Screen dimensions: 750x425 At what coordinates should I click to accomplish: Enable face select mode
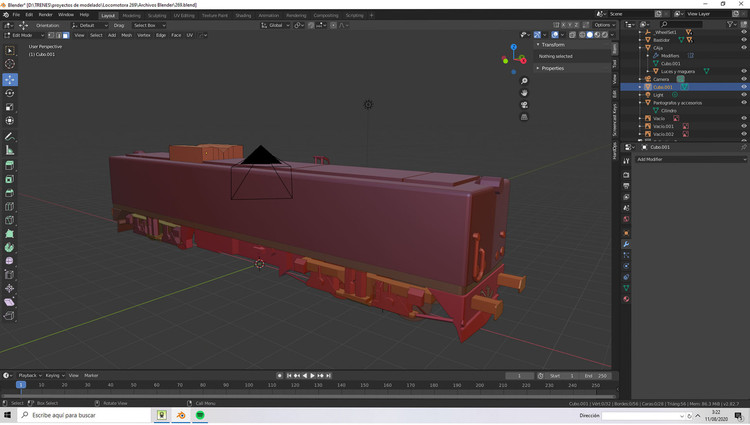[66, 35]
